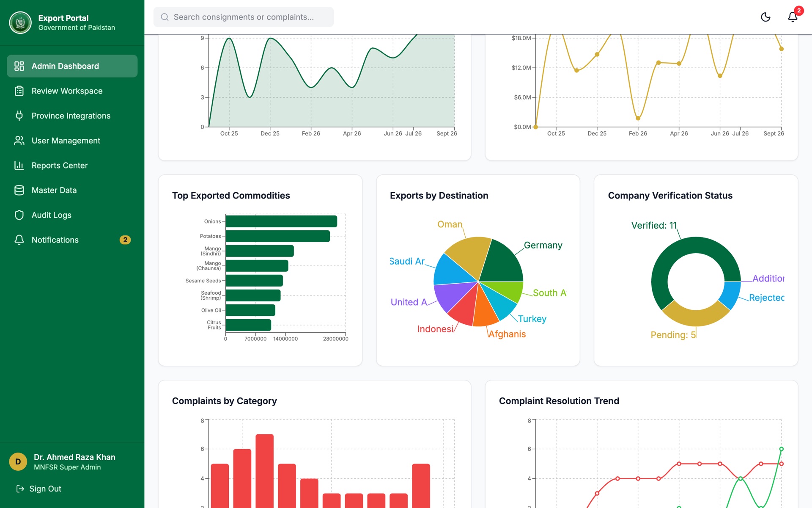Click Dr. Ahmed Raza Khan profile name

[74, 457]
